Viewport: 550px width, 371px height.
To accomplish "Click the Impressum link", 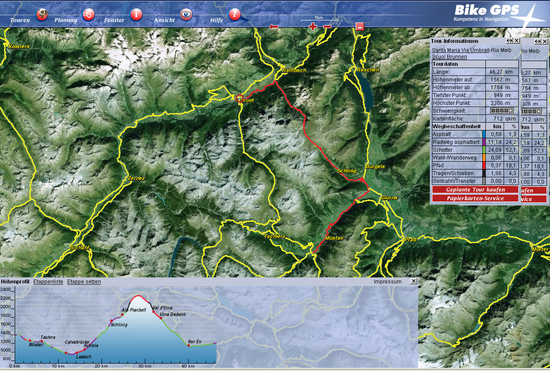I will (x=387, y=282).
